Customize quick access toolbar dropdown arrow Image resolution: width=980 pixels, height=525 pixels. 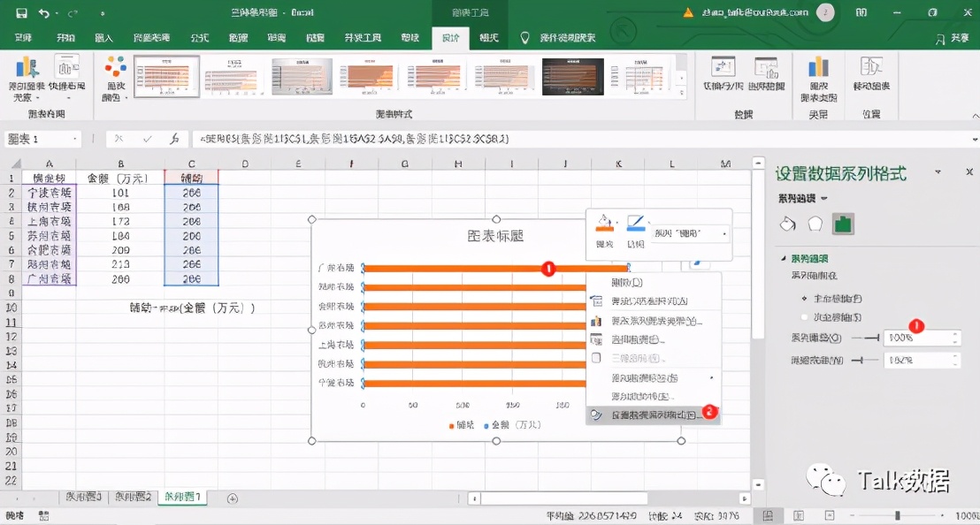click(103, 13)
